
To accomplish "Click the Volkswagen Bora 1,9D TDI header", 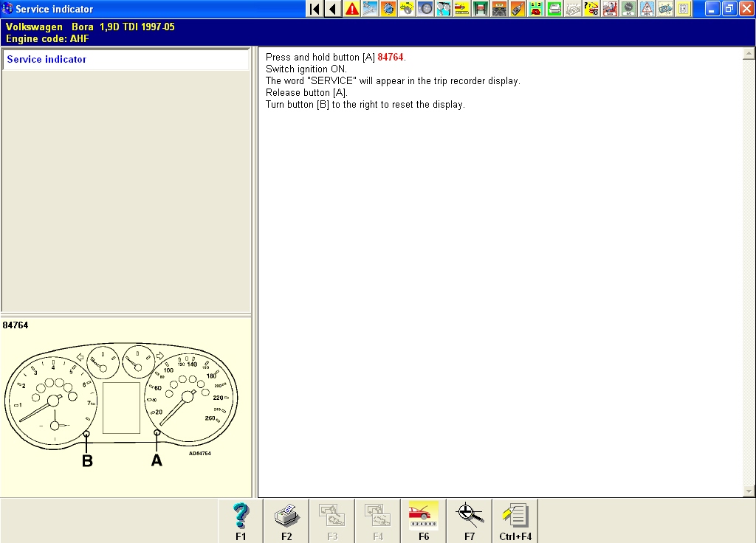I will [90, 27].
